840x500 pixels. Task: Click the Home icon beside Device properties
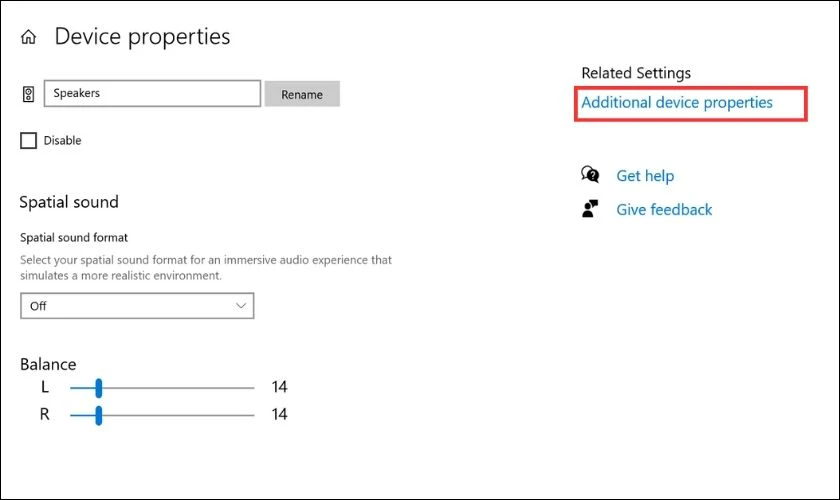[x=28, y=37]
